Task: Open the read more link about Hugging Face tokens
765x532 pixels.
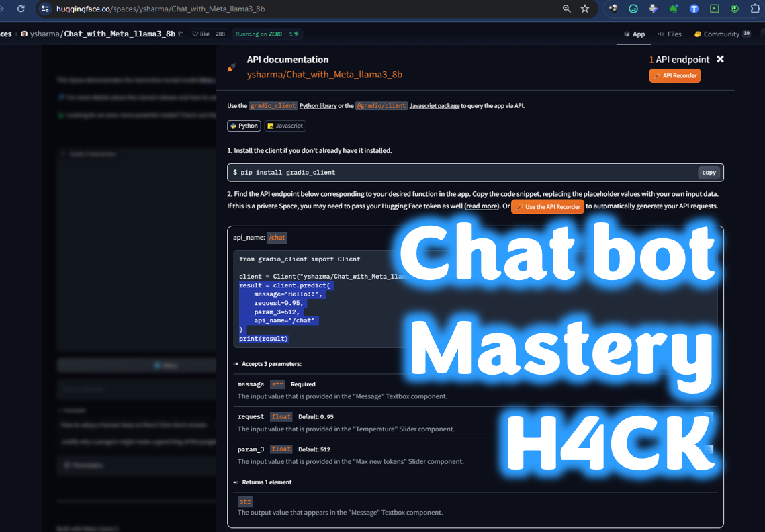Action: tap(481, 206)
